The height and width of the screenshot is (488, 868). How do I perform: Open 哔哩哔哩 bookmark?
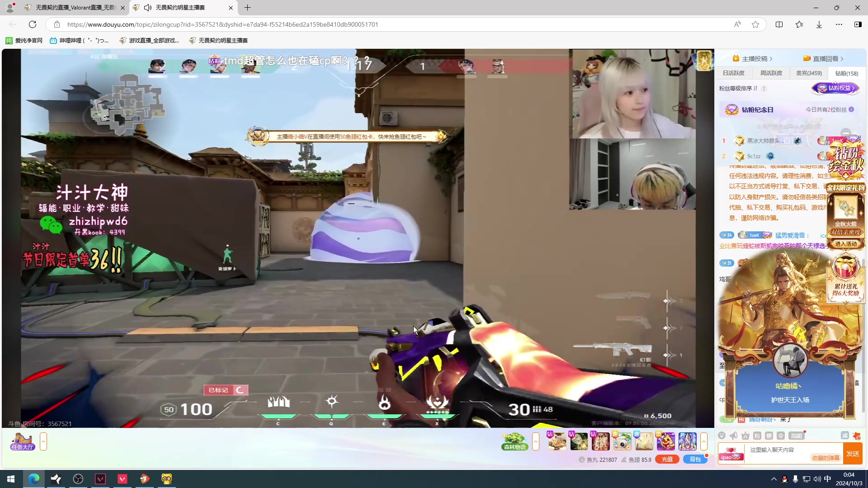(80, 41)
